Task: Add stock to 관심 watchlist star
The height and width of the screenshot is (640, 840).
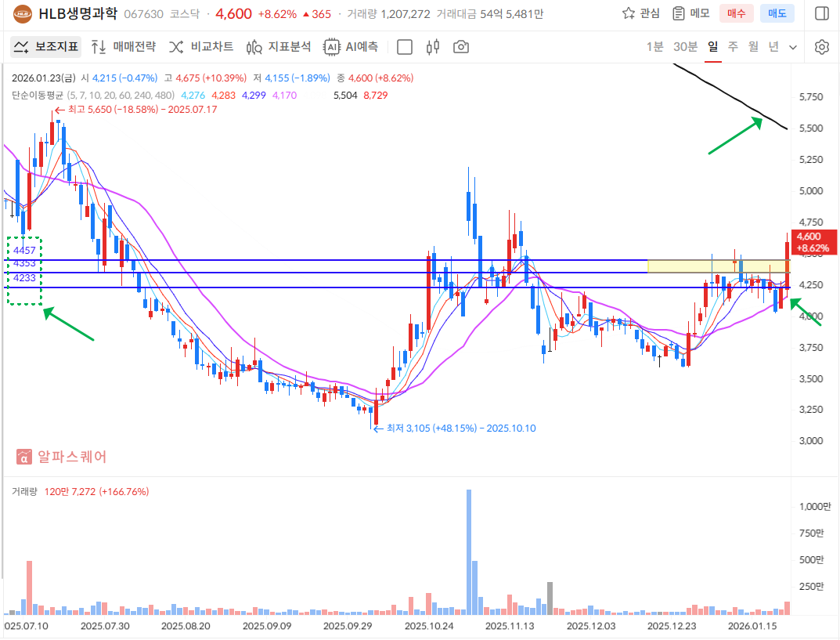Action: click(640, 13)
